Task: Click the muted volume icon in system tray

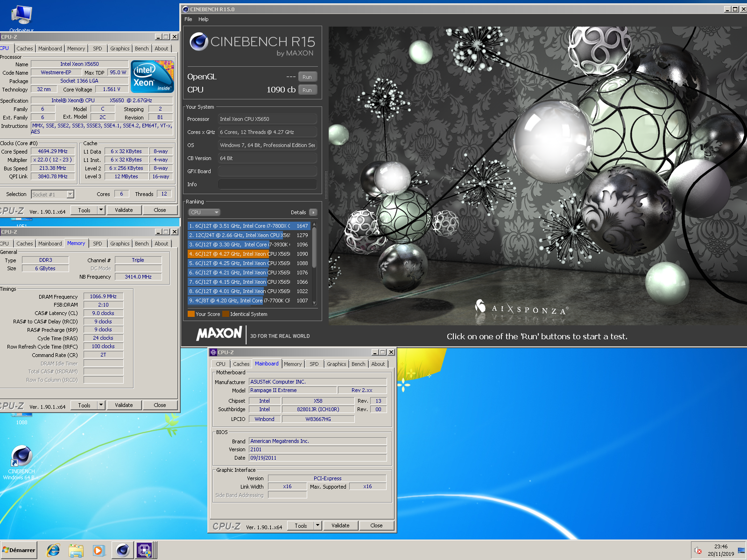Action: [x=698, y=551]
